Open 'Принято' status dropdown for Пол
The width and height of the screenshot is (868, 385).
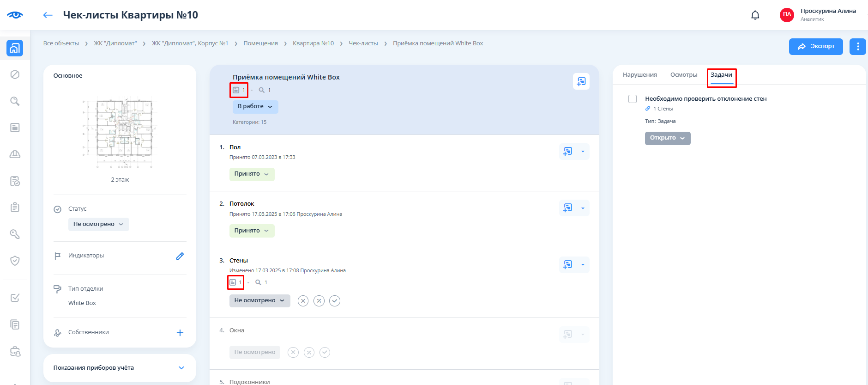pyautogui.click(x=252, y=174)
